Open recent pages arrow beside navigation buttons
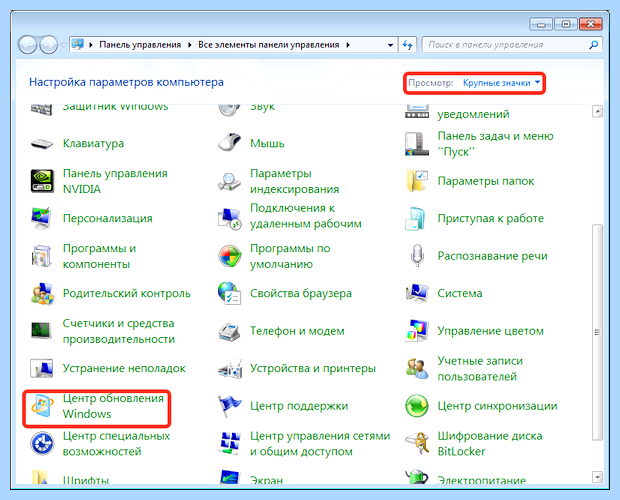620x500 pixels. pyautogui.click(x=63, y=45)
